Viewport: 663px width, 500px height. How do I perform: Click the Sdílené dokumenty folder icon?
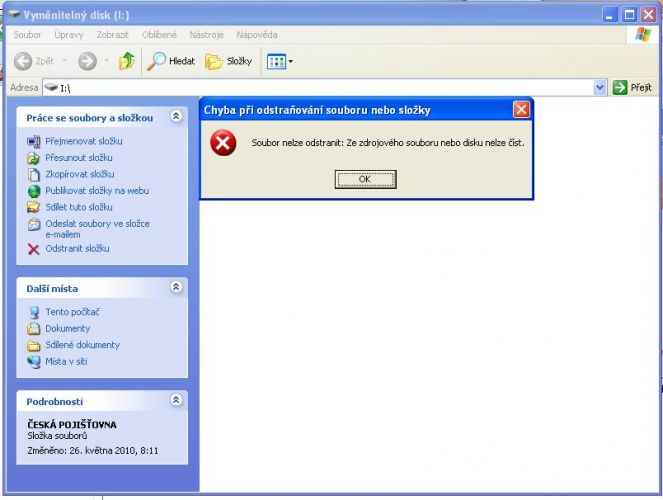point(33,346)
